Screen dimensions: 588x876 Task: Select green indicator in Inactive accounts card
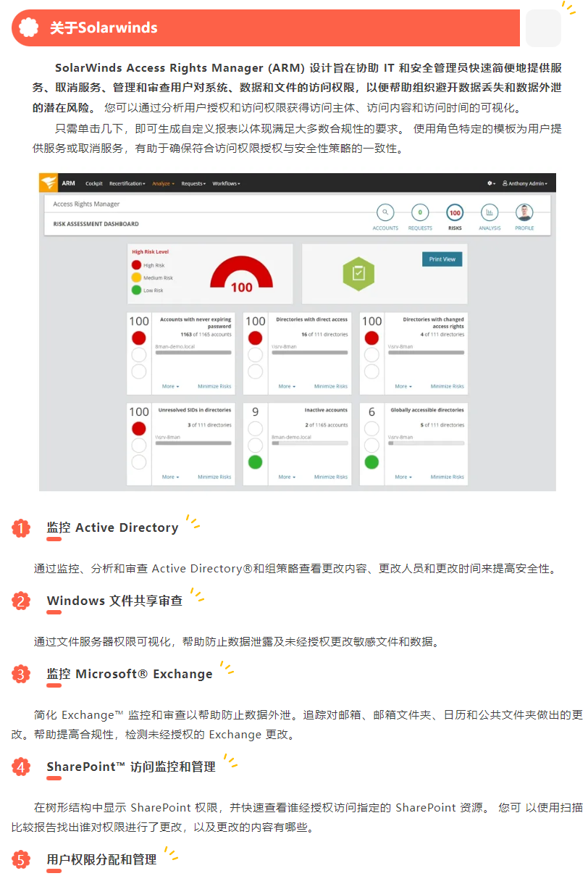click(x=255, y=462)
